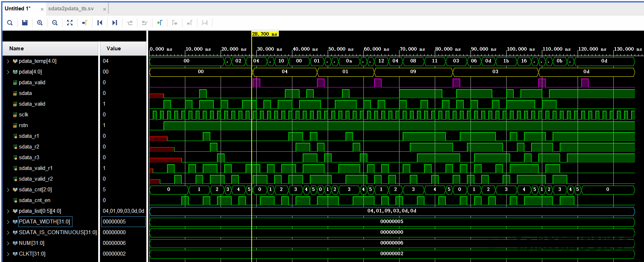Click the Name column header

(50, 49)
